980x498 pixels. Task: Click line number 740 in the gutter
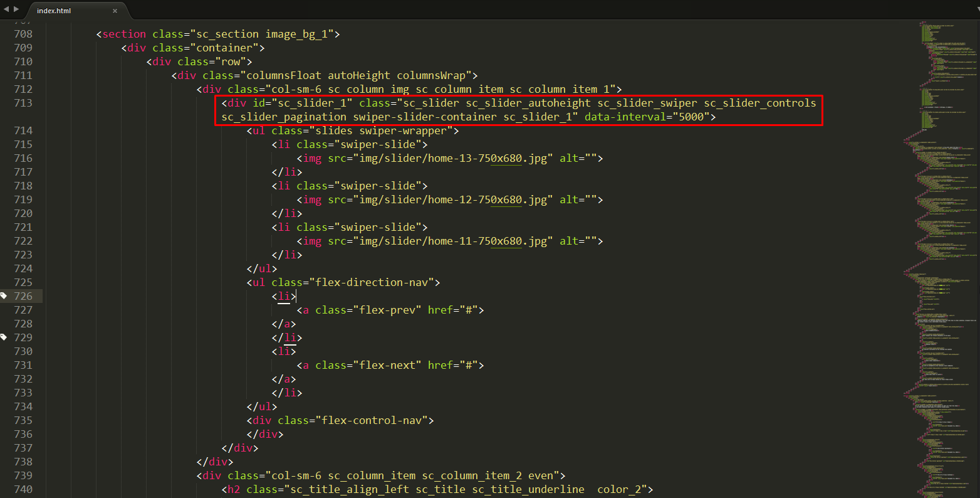(x=23, y=489)
